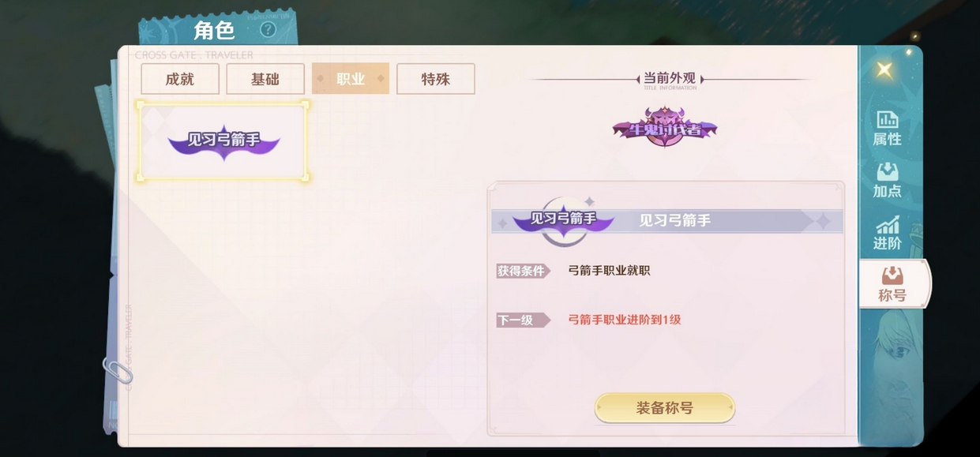
Task: Click the 见习弓箭手 badge in detail header
Action: coord(563,219)
